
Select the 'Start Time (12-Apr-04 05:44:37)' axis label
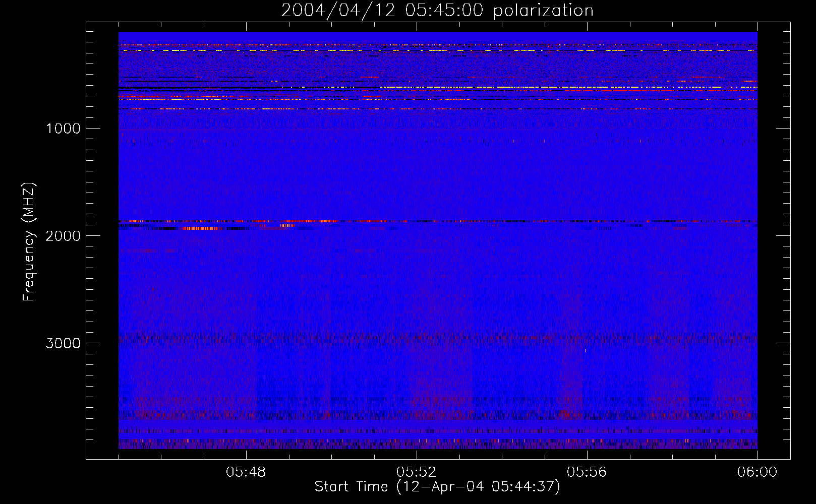(437, 487)
